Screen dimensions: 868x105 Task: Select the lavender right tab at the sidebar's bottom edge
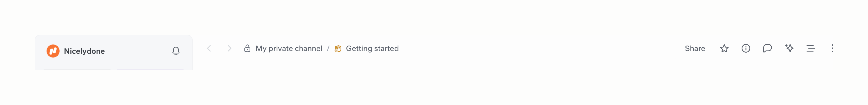150,69
